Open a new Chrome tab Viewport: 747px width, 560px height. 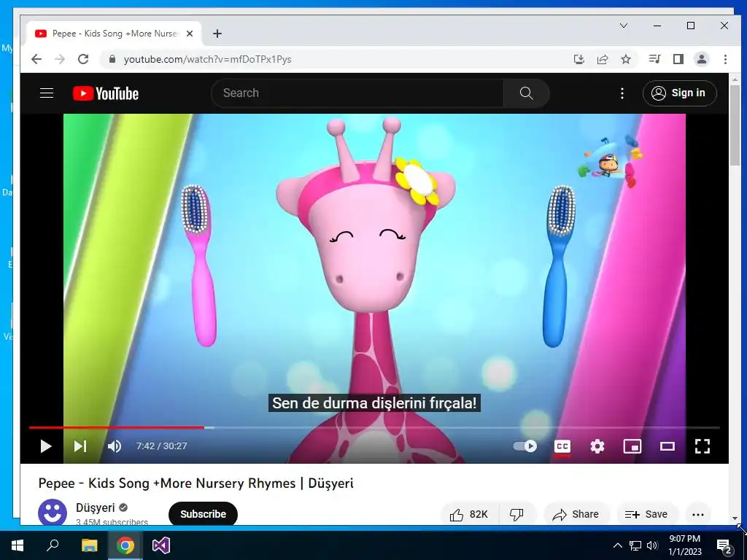tap(217, 34)
